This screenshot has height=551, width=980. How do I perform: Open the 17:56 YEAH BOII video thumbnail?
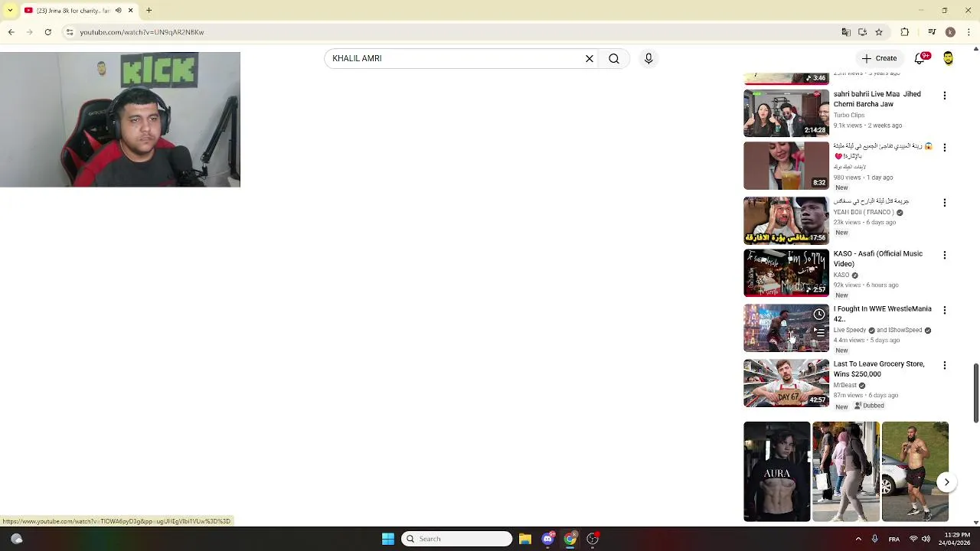pyautogui.click(x=786, y=220)
